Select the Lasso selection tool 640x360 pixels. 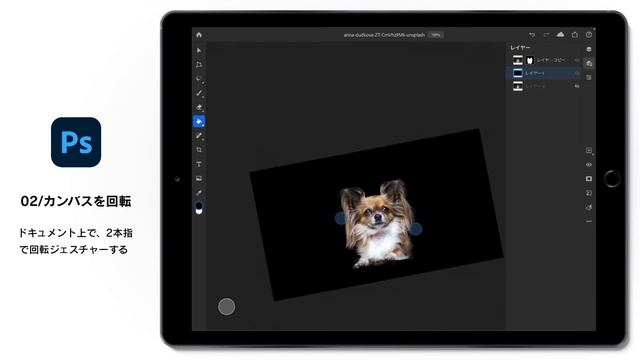199,79
